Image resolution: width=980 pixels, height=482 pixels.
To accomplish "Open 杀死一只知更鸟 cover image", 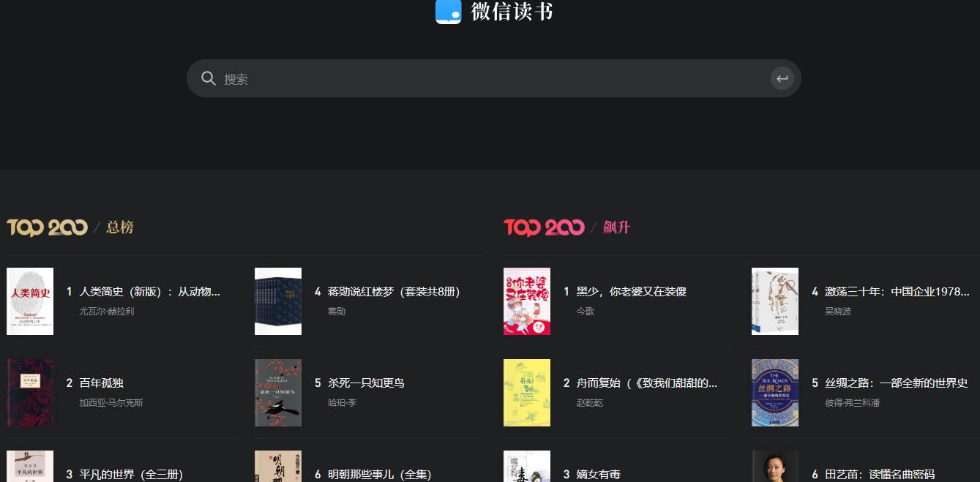I will (x=278, y=393).
